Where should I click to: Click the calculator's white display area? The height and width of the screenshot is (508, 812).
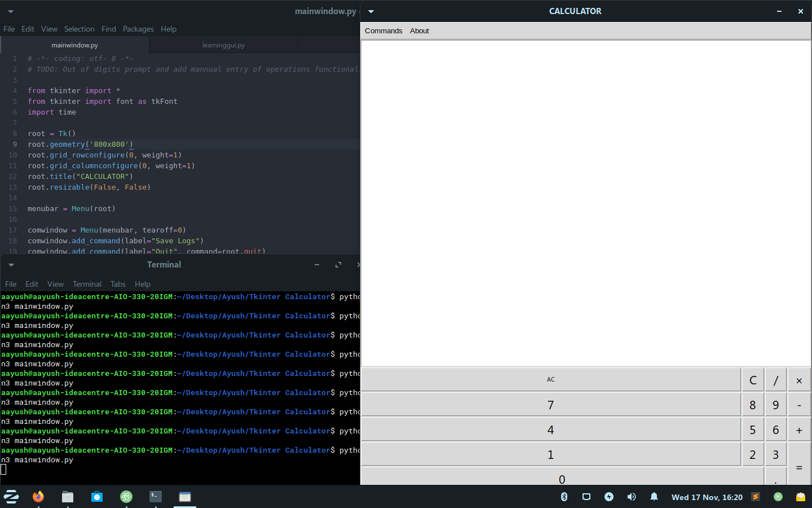(x=586, y=203)
